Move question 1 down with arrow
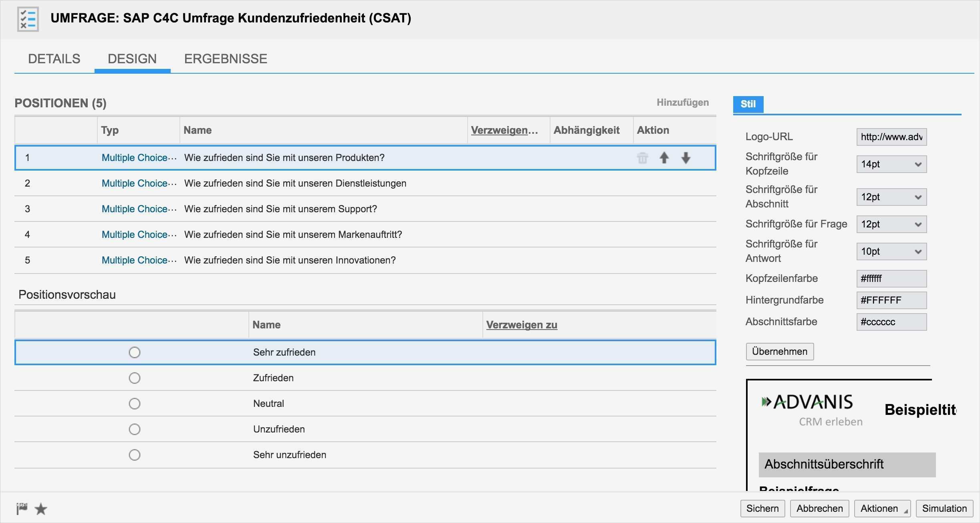The height and width of the screenshot is (523, 980). 686,158
